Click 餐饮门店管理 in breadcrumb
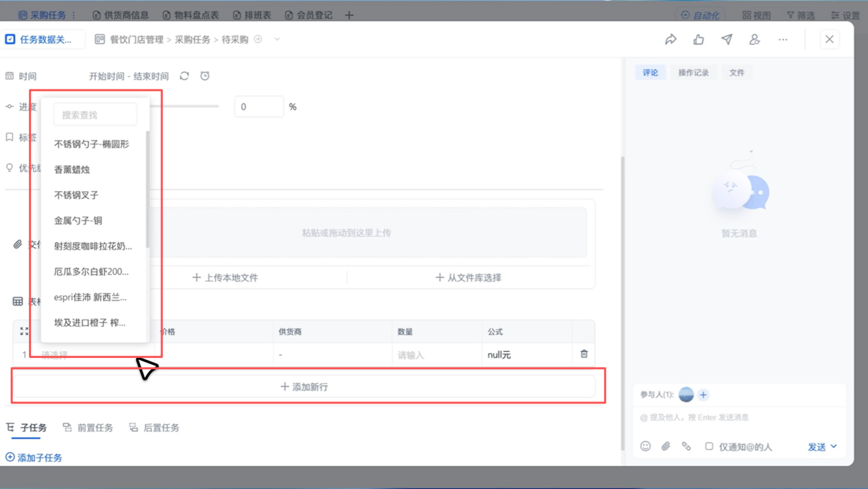This screenshot has width=868, height=489. pyautogui.click(x=137, y=39)
